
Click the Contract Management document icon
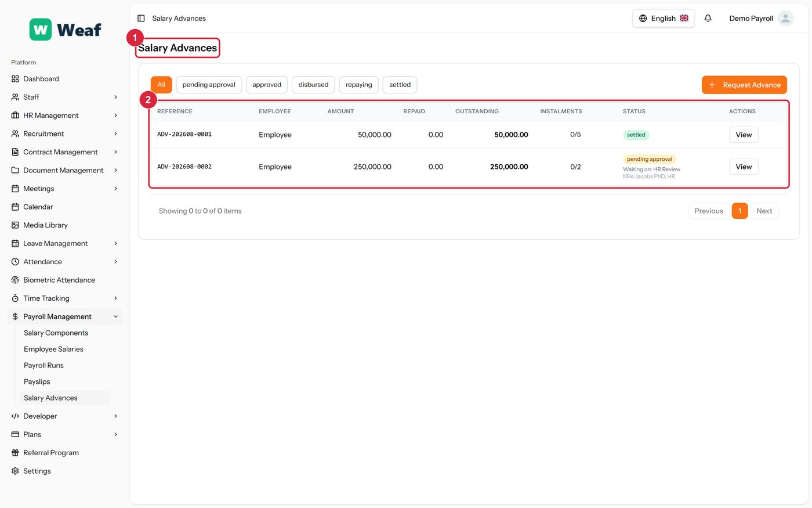point(15,152)
